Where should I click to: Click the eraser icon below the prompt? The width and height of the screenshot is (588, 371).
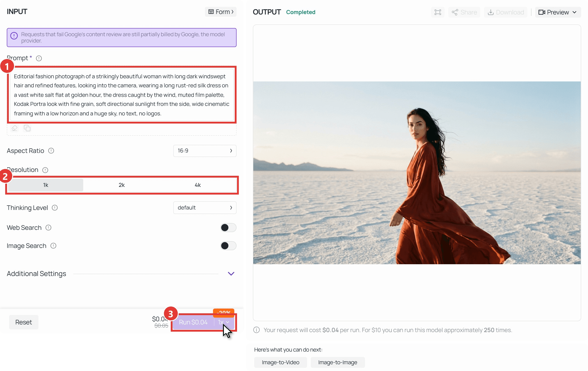14,128
